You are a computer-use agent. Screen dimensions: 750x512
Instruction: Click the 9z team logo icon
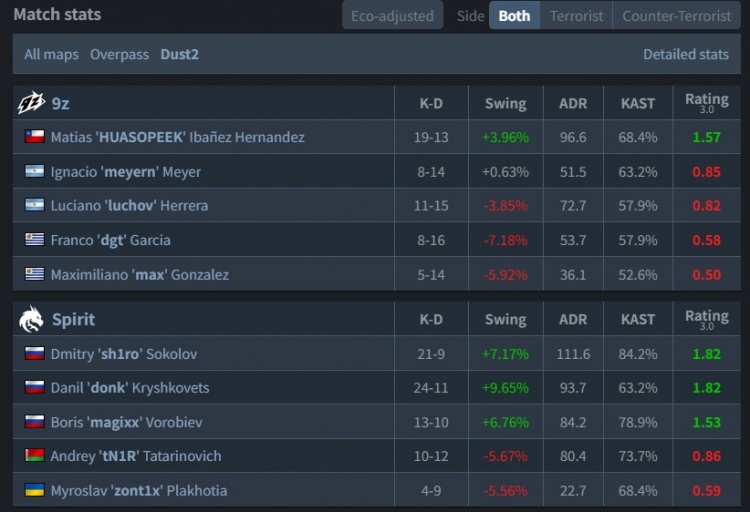click(31, 102)
